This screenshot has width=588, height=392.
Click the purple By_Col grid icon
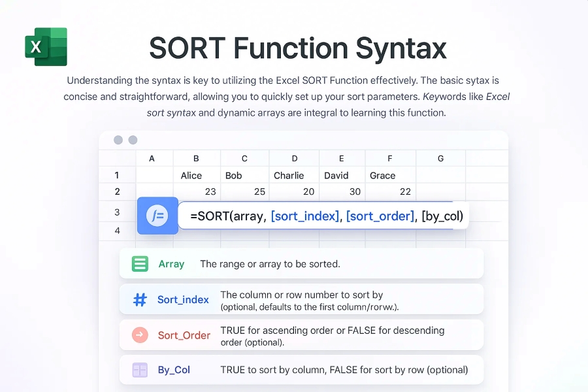(x=140, y=370)
